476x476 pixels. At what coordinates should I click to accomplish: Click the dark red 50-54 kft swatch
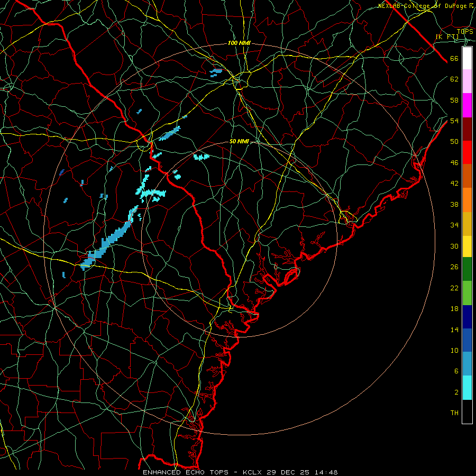tap(467, 129)
